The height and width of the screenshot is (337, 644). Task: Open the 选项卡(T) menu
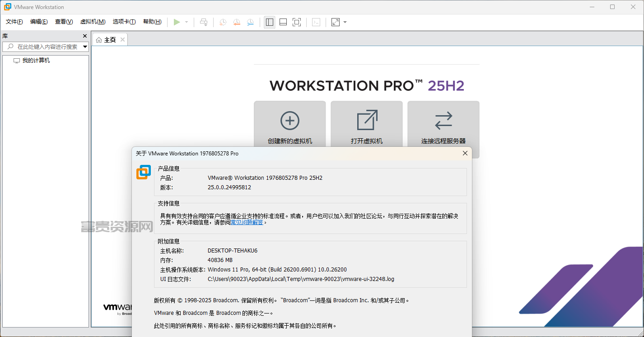124,22
